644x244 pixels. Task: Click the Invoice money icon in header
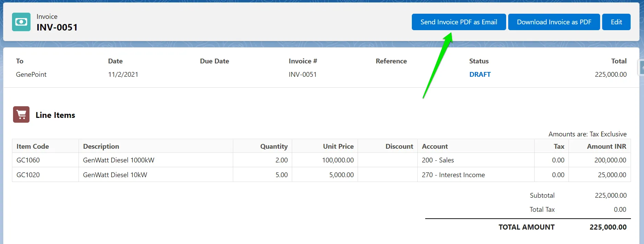tap(21, 22)
